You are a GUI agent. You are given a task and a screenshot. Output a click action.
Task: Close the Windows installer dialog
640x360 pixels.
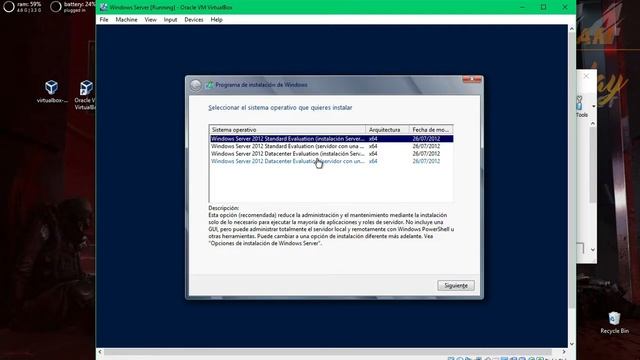click(472, 79)
